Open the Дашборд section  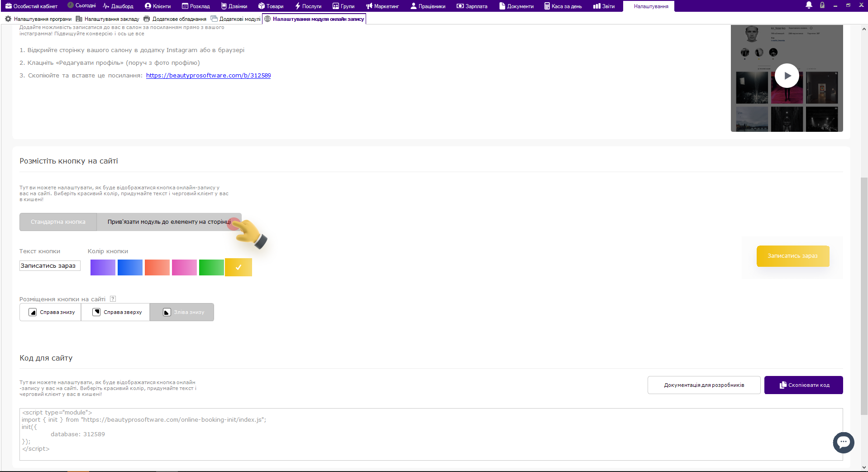[x=118, y=6]
